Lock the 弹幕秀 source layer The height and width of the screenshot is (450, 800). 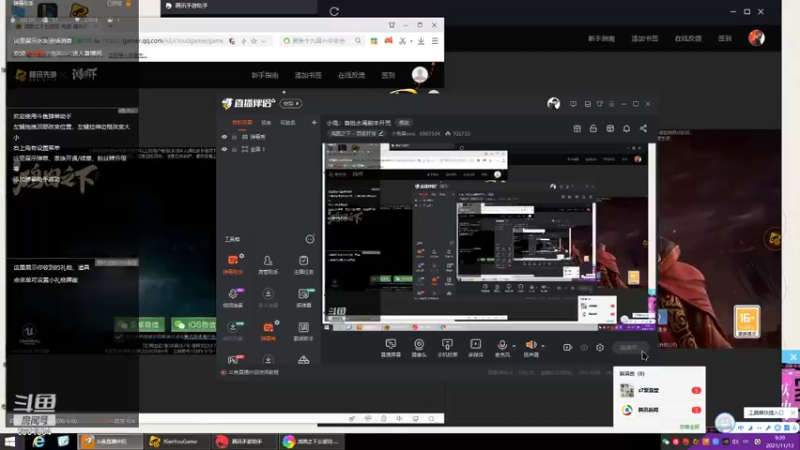[x=235, y=137]
